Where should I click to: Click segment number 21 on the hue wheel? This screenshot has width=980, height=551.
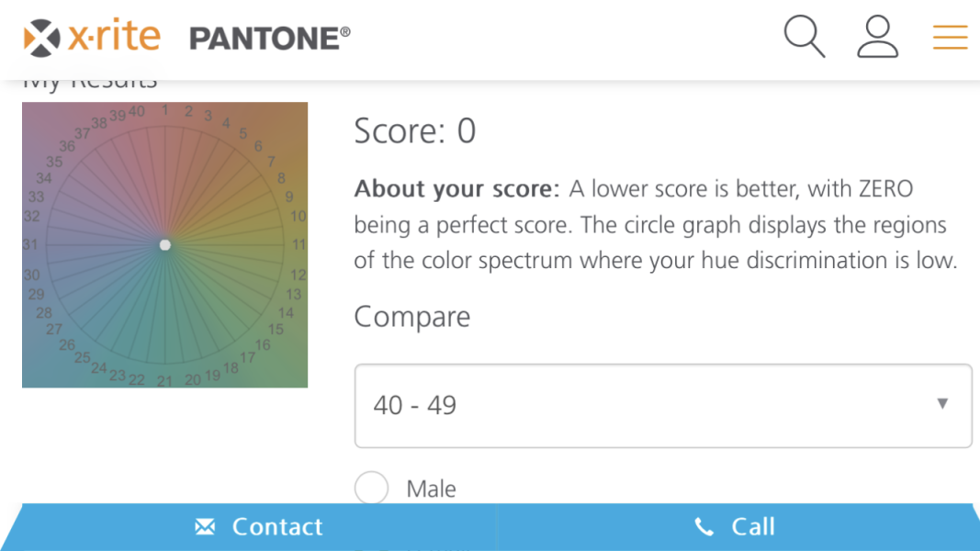tap(164, 381)
